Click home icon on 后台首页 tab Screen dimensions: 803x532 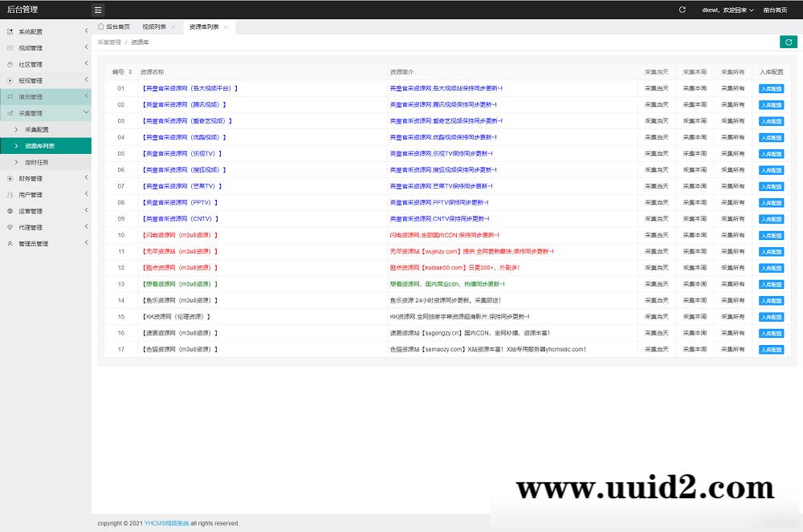tap(101, 26)
